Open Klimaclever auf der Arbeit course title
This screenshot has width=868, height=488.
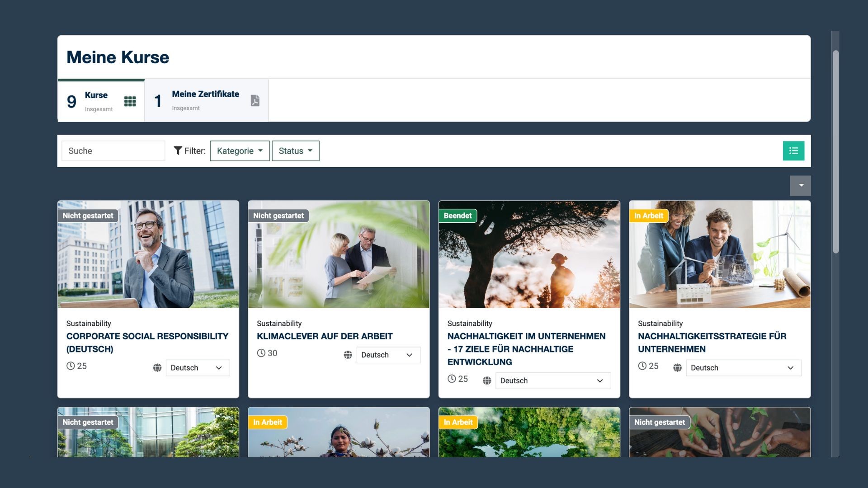[325, 336]
